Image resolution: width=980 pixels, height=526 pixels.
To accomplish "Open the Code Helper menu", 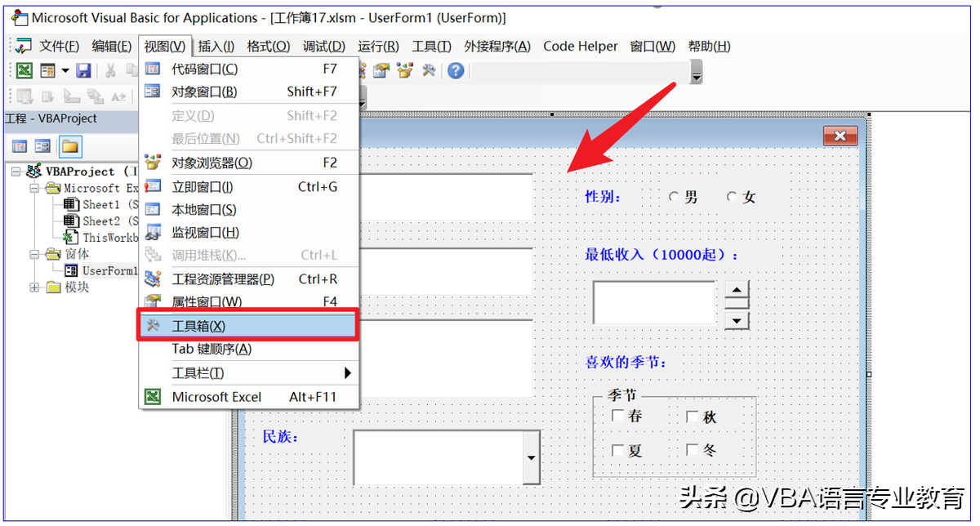I will point(581,47).
